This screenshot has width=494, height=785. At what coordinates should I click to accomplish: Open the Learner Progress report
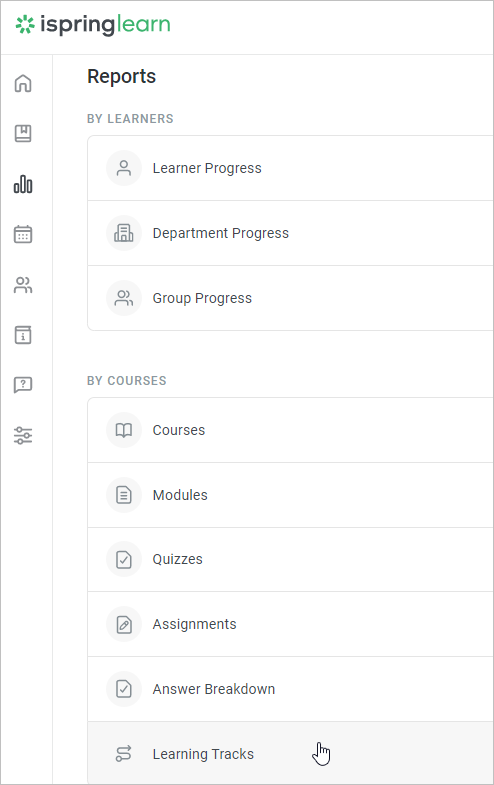pyautogui.click(x=291, y=168)
